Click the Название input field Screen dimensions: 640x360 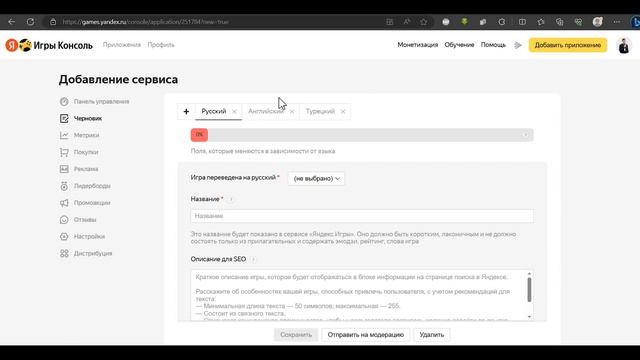[362, 216]
